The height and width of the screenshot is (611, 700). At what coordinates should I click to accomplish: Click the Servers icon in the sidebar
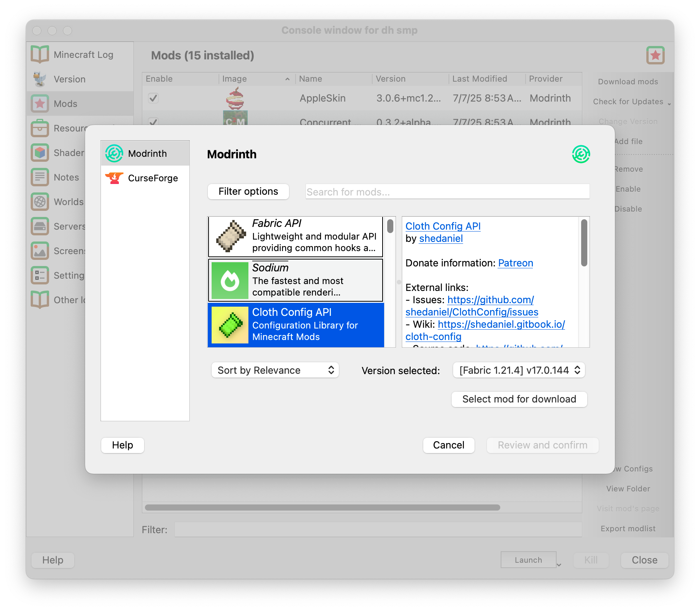coord(40,226)
